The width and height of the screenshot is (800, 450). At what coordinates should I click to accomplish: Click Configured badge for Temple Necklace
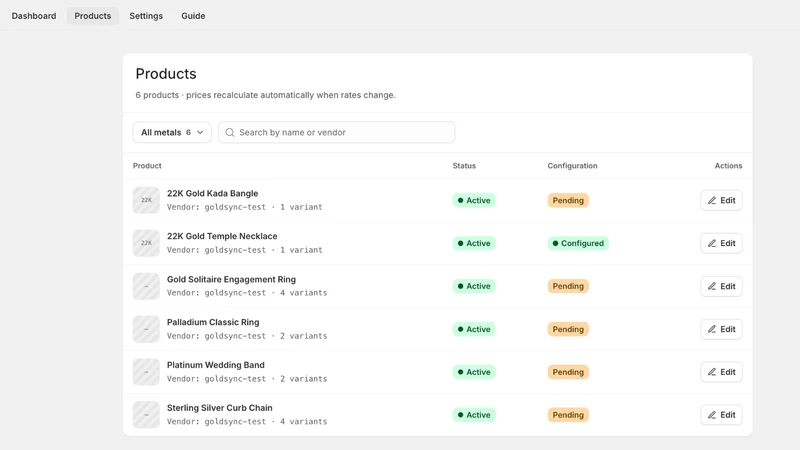[578, 243]
